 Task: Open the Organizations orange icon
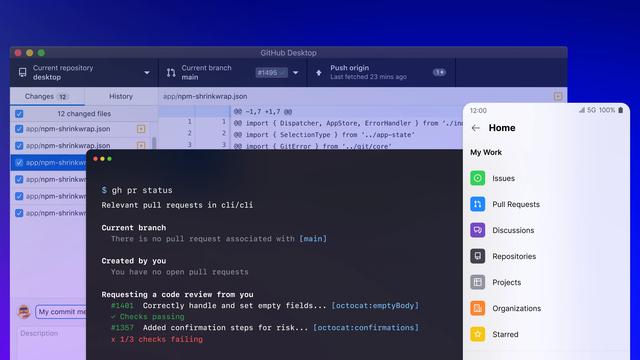pos(478,308)
